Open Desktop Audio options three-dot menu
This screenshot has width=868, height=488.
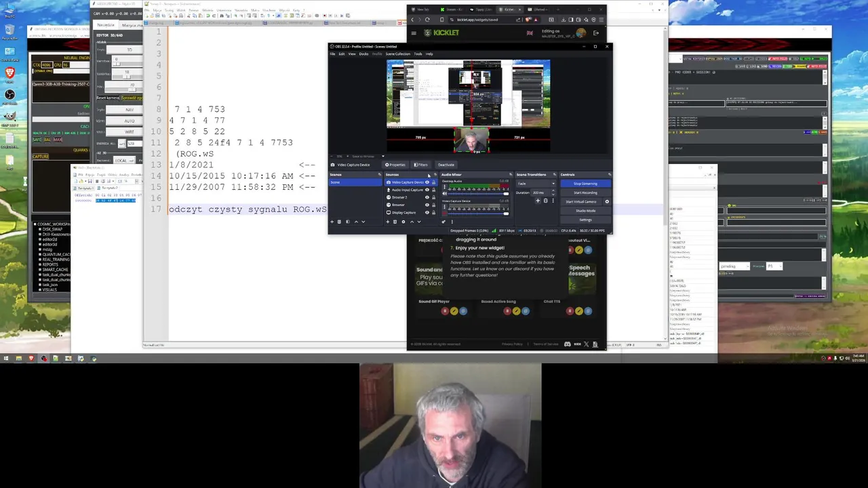pos(444,187)
